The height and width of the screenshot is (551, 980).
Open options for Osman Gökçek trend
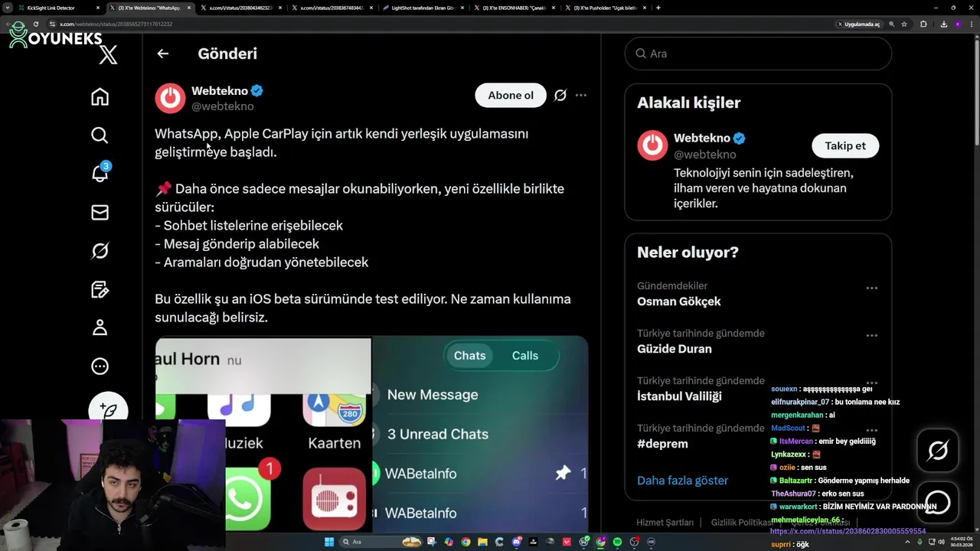click(x=871, y=289)
